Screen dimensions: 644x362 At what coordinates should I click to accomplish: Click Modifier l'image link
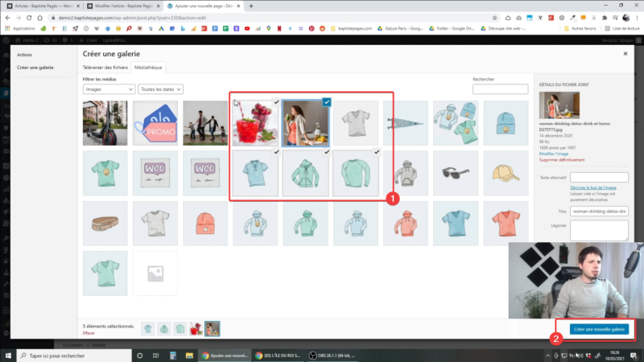coord(554,154)
